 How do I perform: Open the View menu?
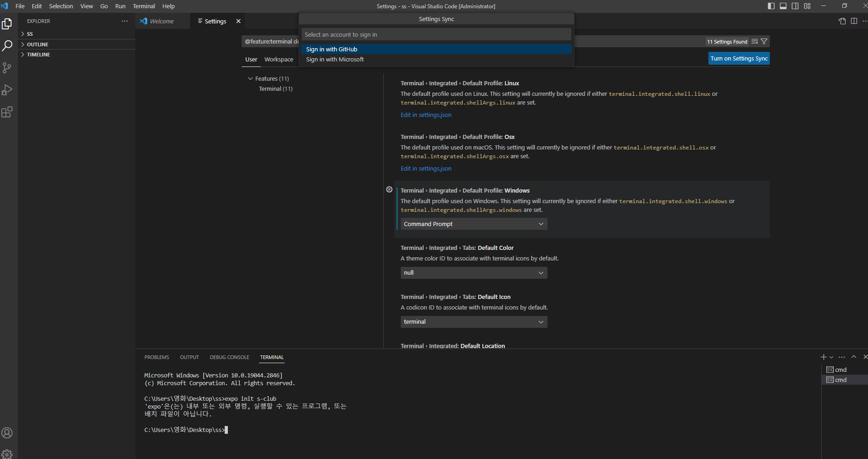pos(87,6)
